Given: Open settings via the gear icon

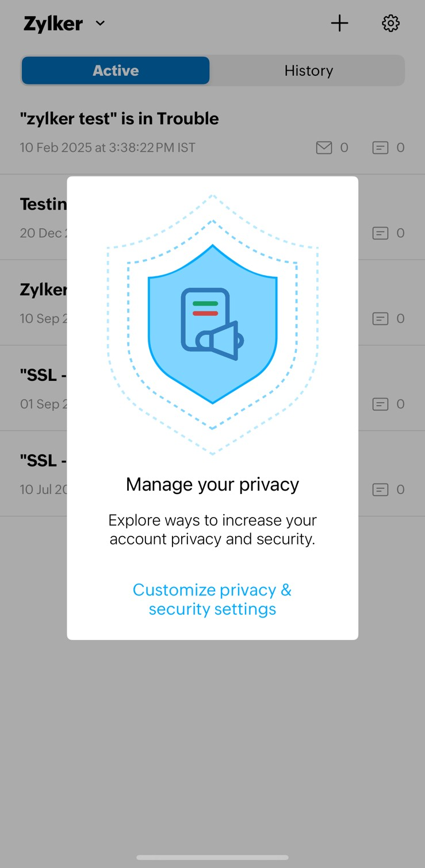Looking at the screenshot, I should 390,24.
